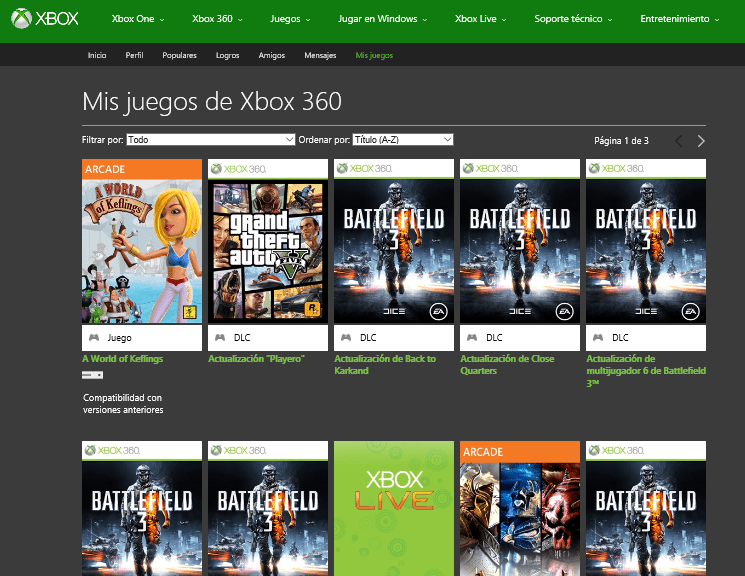The height and width of the screenshot is (576, 745).
Task: Click controller icon on Close Quarters card
Action: click(x=472, y=337)
